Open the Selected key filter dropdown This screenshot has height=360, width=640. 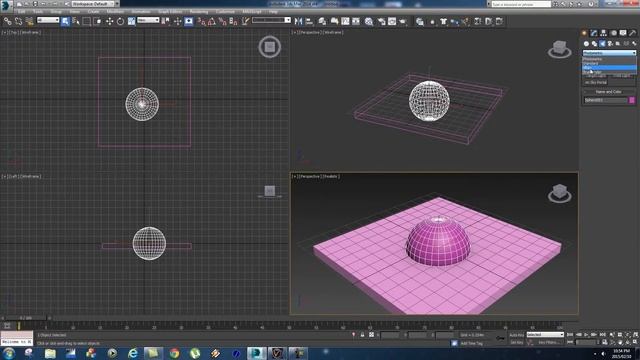(545, 335)
